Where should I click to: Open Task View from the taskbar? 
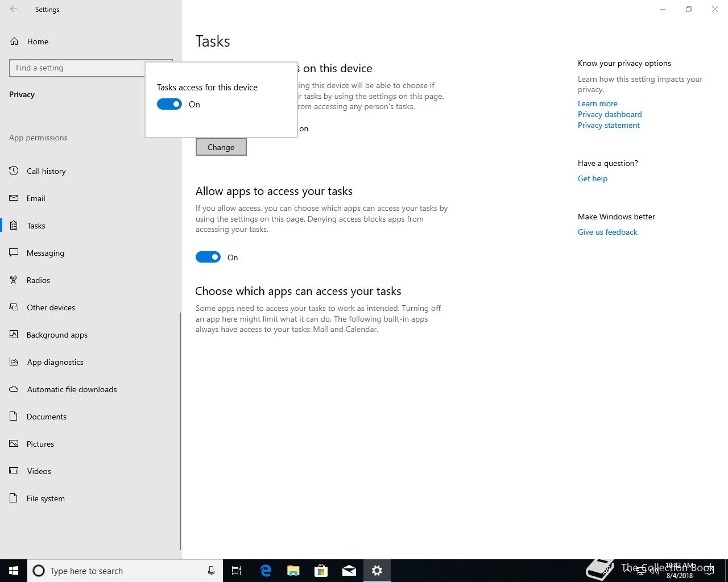click(237, 571)
